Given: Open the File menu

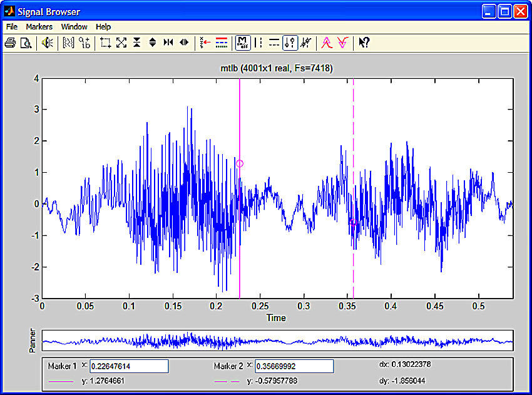Looking at the screenshot, I should (x=11, y=26).
